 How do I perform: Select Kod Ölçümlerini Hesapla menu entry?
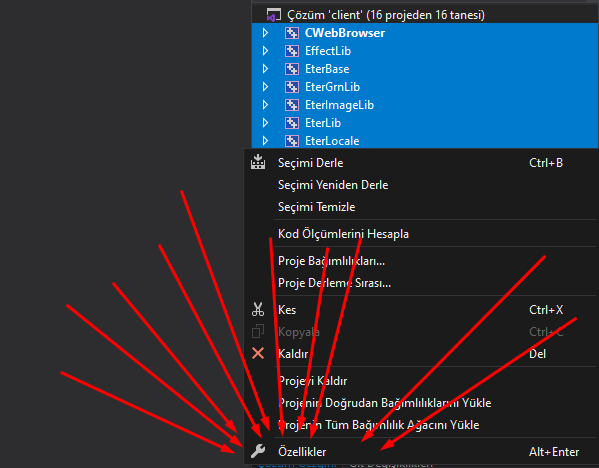pyautogui.click(x=420, y=234)
